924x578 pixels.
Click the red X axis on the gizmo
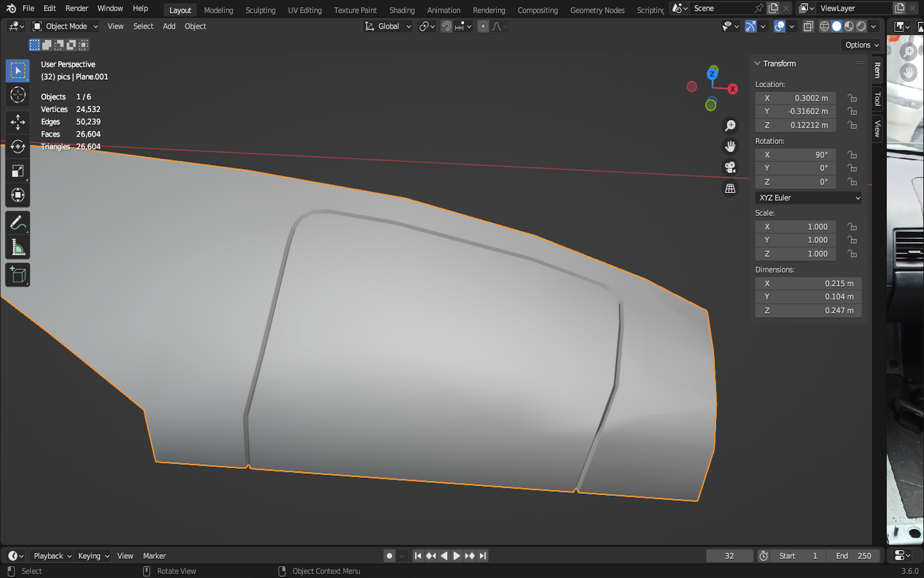click(x=733, y=89)
